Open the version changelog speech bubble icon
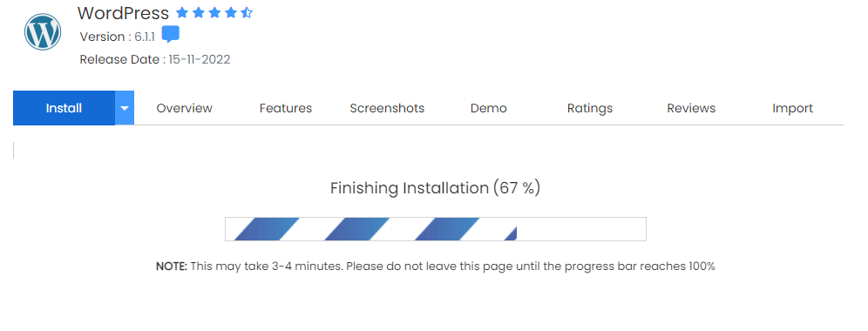The width and height of the screenshot is (868, 331). (x=171, y=35)
